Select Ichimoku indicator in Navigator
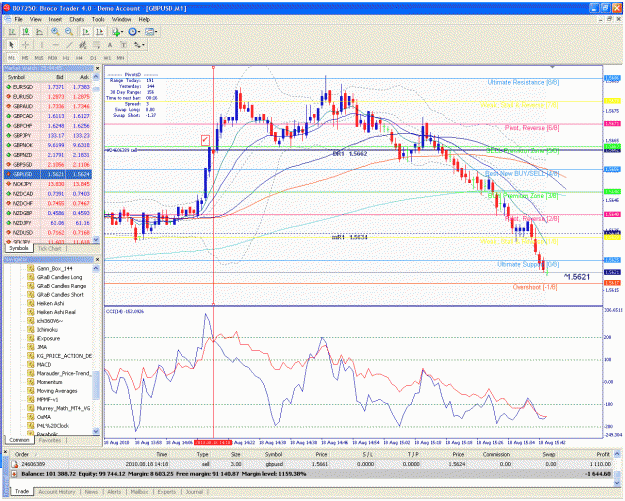The image size is (625, 501). 47,330
